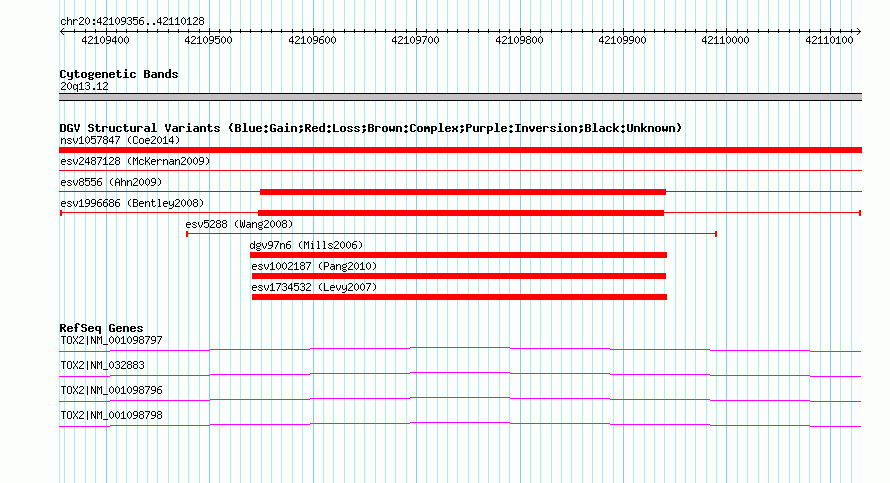Click the esv1002187 (Pang2010) label
This screenshot has width=890, height=483.
(314, 266)
